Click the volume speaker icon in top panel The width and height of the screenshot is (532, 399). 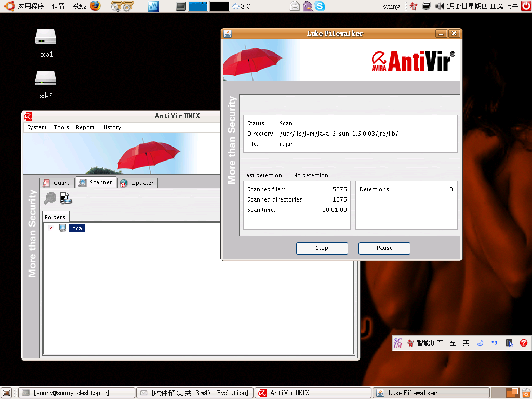[439, 6]
